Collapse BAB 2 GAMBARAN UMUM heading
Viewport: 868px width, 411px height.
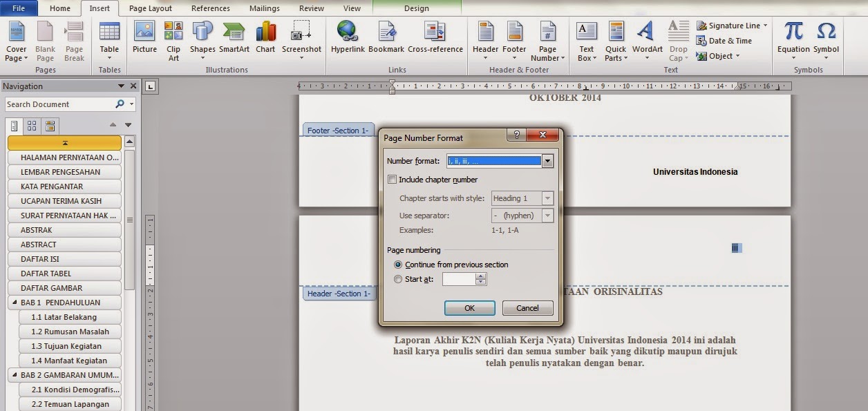click(15, 375)
